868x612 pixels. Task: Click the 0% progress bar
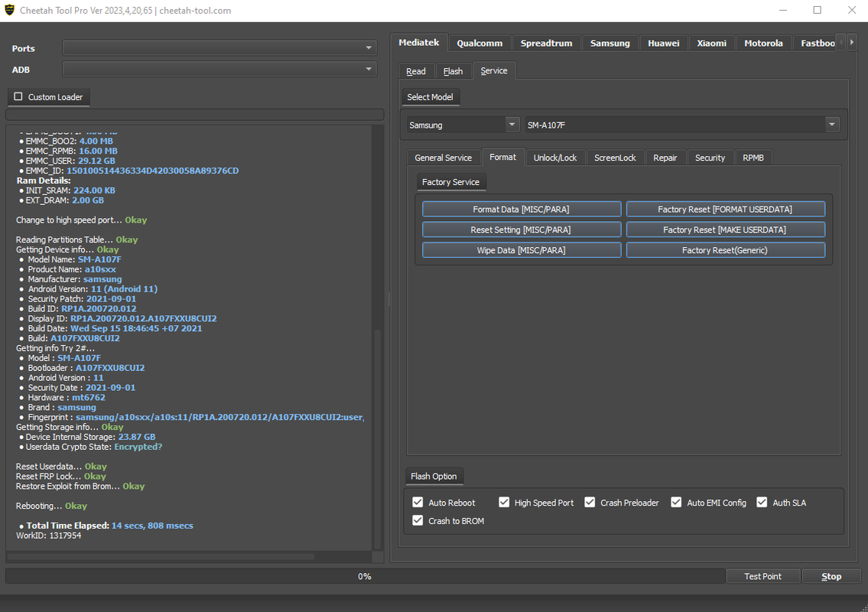(x=365, y=576)
